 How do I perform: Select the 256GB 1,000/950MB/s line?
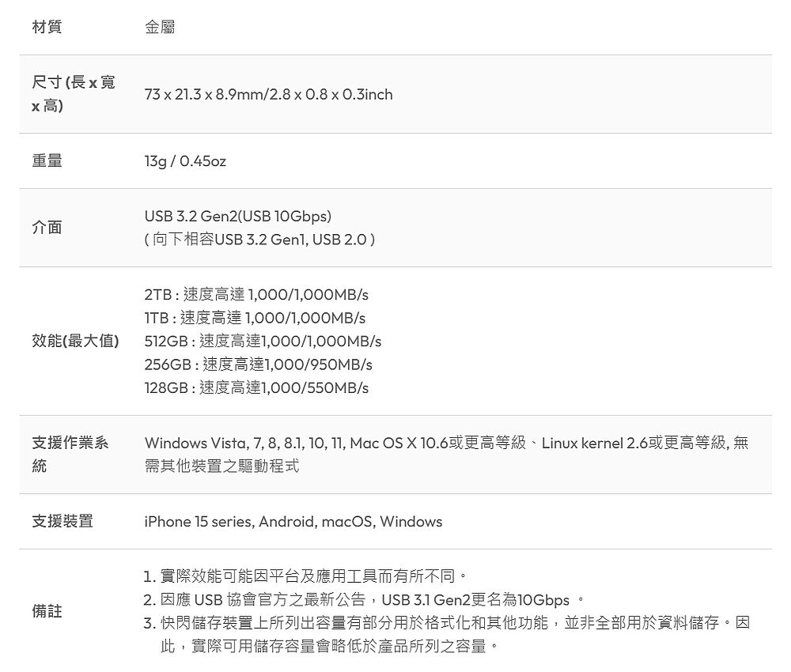tap(259, 364)
